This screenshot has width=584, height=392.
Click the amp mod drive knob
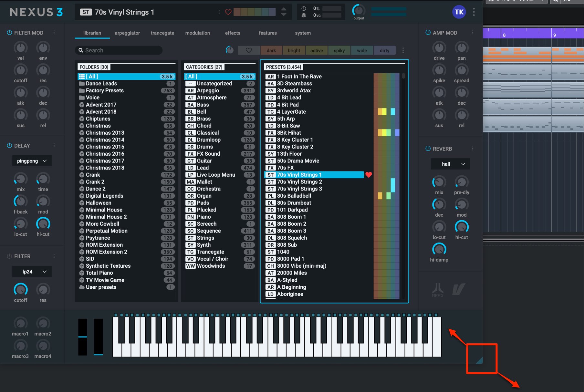tap(439, 48)
